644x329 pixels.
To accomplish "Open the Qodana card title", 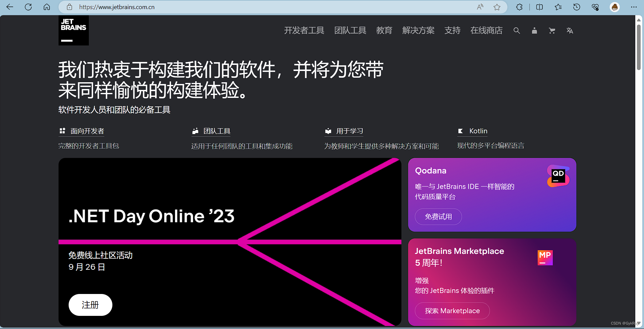I will point(431,171).
